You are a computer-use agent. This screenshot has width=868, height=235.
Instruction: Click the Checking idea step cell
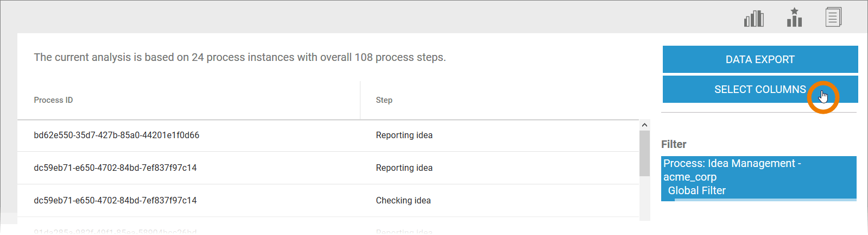403,201
